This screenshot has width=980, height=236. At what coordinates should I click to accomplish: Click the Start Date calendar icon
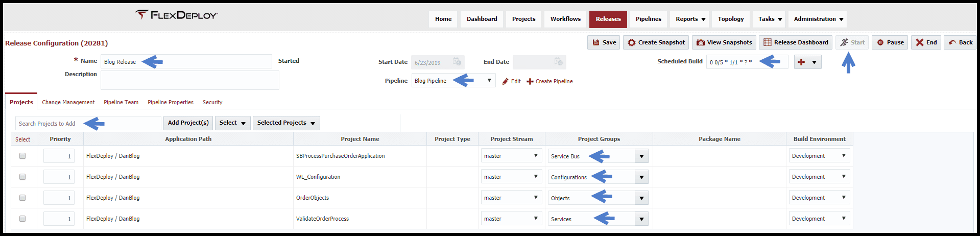458,62
